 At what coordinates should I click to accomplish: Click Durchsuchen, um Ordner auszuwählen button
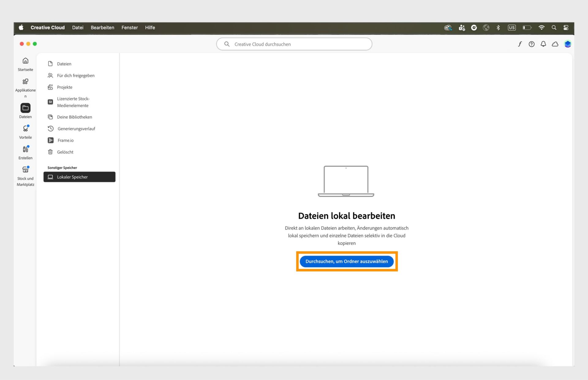pos(347,261)
